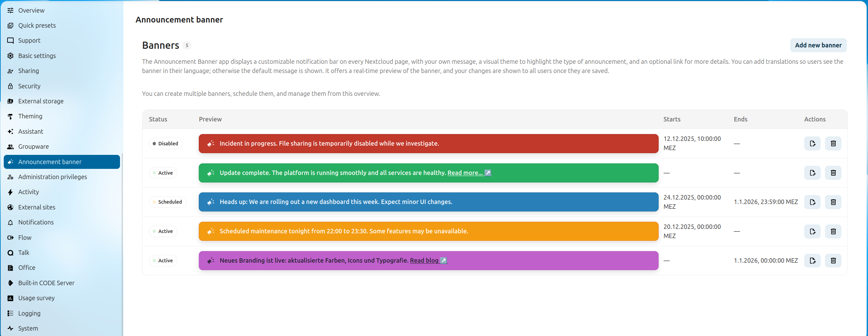Viewport: 868px width, 336px height.
Task: Click the Starts column header
Action: [672, 119]
